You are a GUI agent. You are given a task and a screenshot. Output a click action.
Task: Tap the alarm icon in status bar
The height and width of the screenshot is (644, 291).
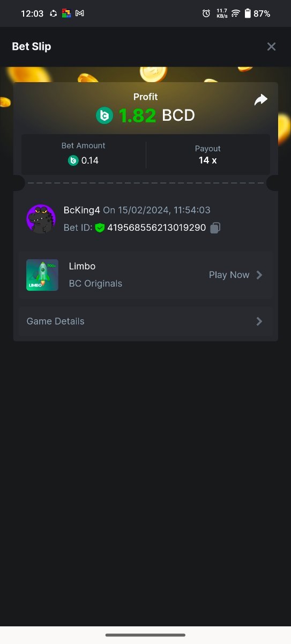pyautogui.click(x=206, y=13)
